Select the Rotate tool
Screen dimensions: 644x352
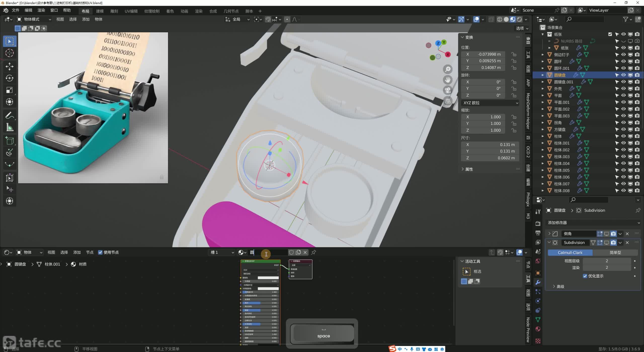point(10,78)
